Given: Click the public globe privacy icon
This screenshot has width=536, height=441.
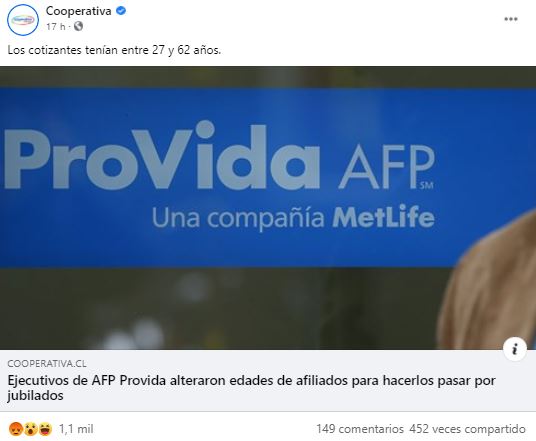Looking at the screenshot, I should click(x=78, y=26).
